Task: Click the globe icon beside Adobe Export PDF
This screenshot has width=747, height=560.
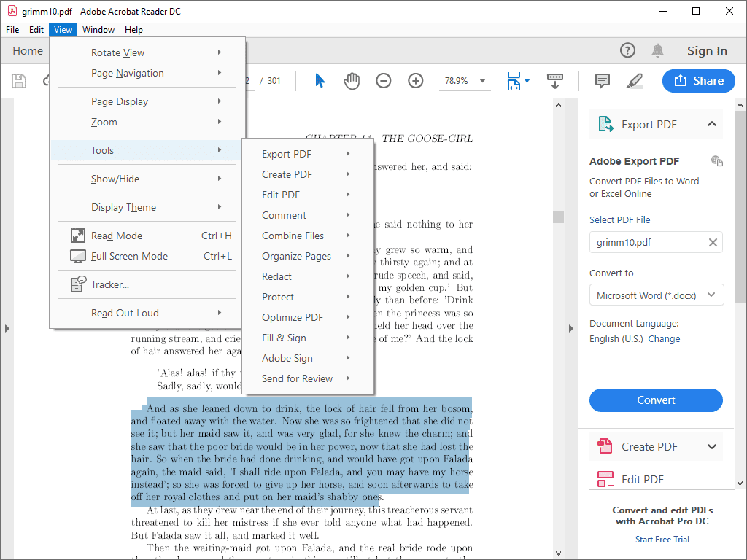Action: pyautogui.click(x=717, y=161)
